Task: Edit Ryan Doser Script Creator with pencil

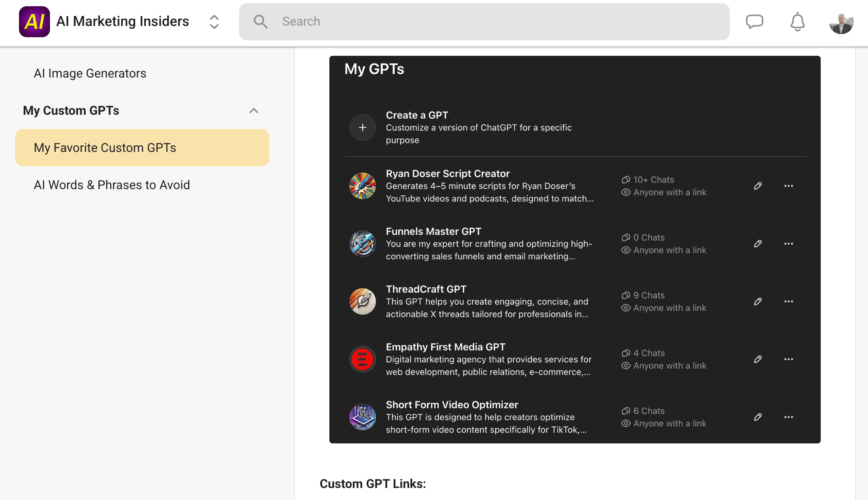Action: 758,186
